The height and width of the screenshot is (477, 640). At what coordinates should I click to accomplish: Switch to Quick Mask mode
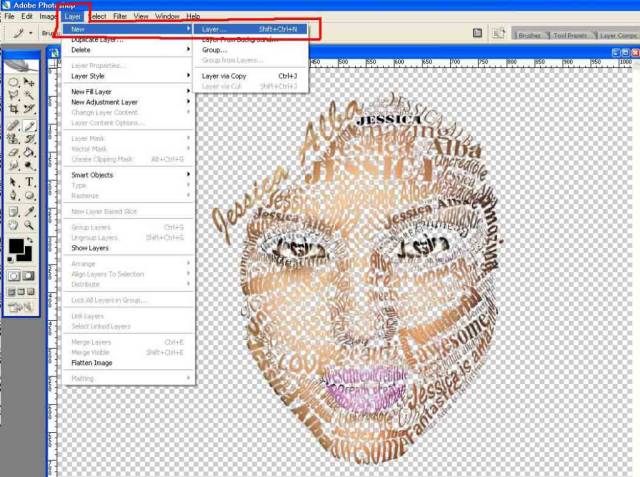pos(29,276)
